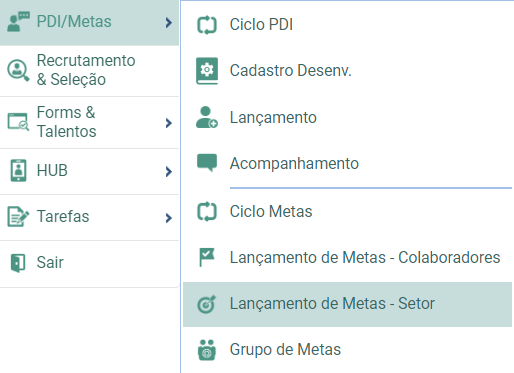Click the HUB phone-badge icon

click(x=18, y=171)
